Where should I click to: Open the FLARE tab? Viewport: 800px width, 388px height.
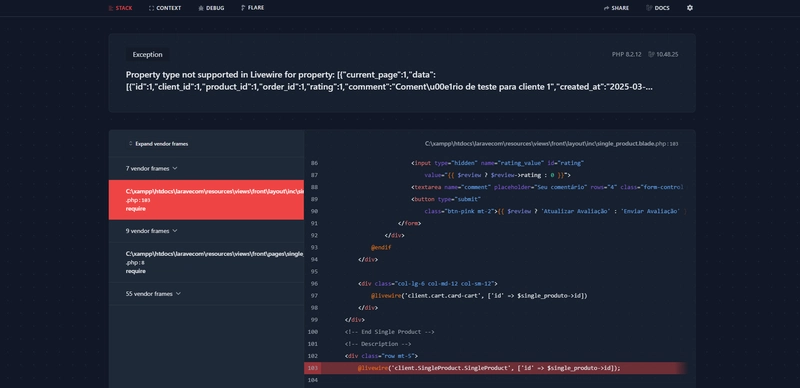click(253, 8)
